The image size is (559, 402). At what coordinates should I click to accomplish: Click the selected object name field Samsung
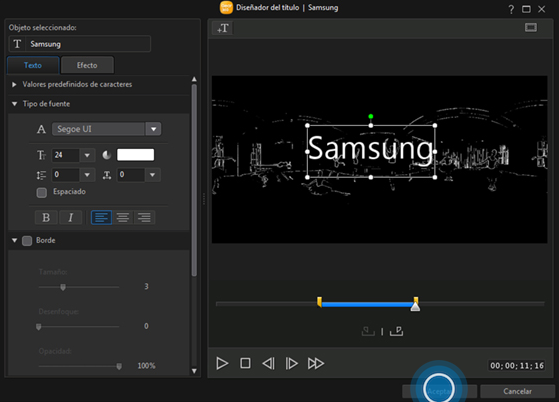tap(88, 44)
